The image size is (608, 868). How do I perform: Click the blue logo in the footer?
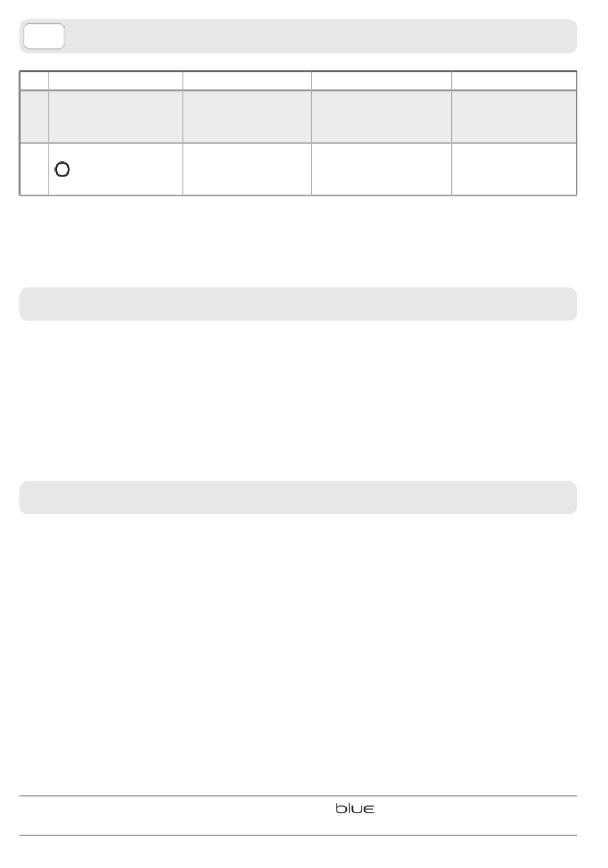coord(355,809)
